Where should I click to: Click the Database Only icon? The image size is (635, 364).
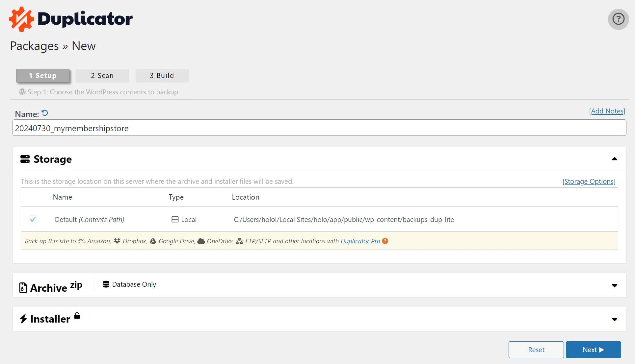pos(106,284)
